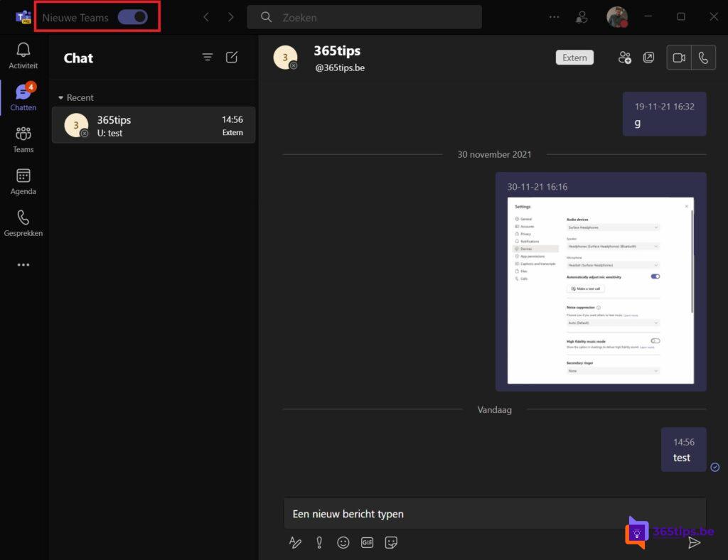Open the sticker picker
Image resolution: width=728 pixels, height=560 pixels.
point(391,542)
